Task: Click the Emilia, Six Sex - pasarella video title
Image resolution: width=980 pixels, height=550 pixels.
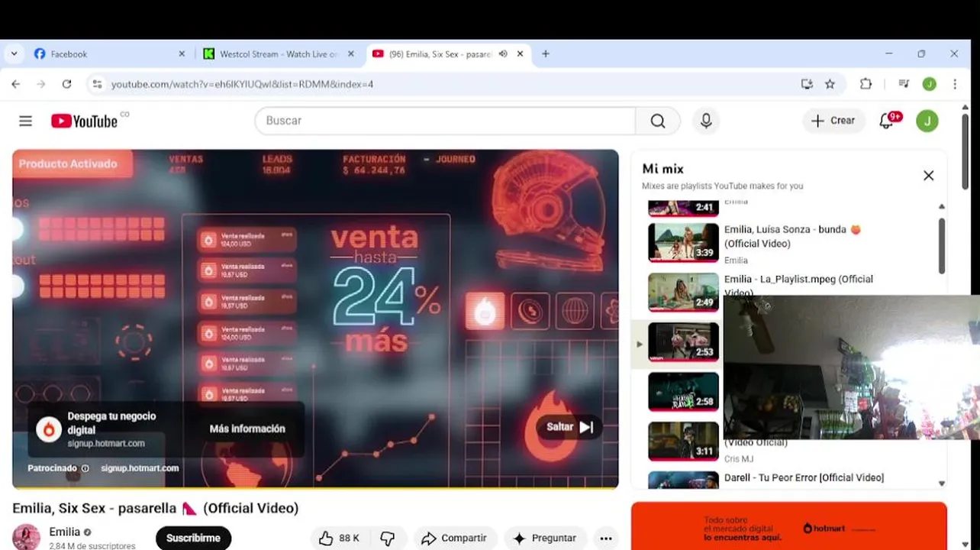Action: [x=155, y=508]
